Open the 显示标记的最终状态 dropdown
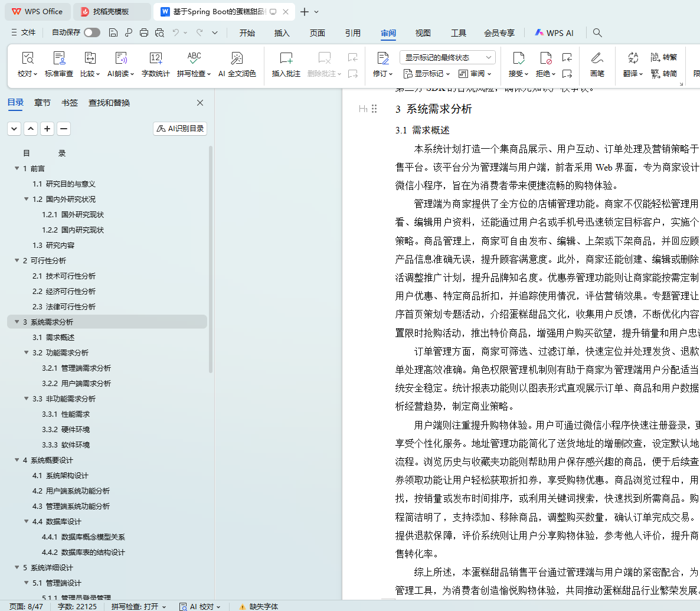Image resolution: width=700 pixels, height=611 pixels. (447, 57)
